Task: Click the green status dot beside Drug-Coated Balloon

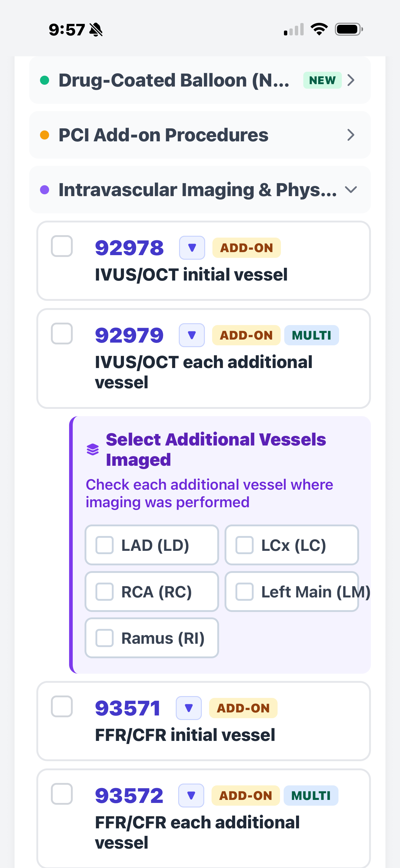Action: click(x=44, y=80)
